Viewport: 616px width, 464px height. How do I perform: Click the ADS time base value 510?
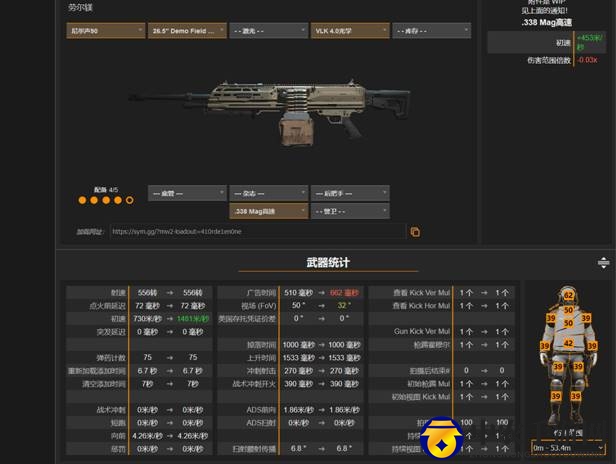point(298,293)
